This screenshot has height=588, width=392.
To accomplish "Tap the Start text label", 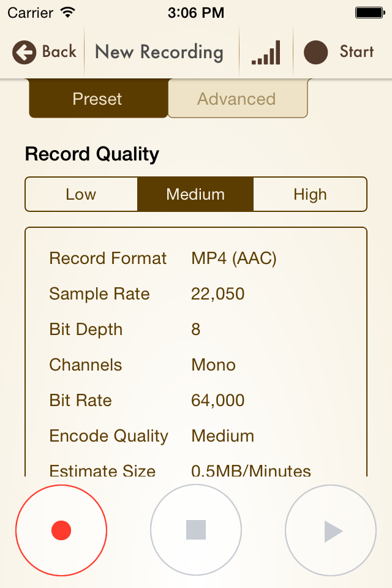I will [x=356, y=51].
